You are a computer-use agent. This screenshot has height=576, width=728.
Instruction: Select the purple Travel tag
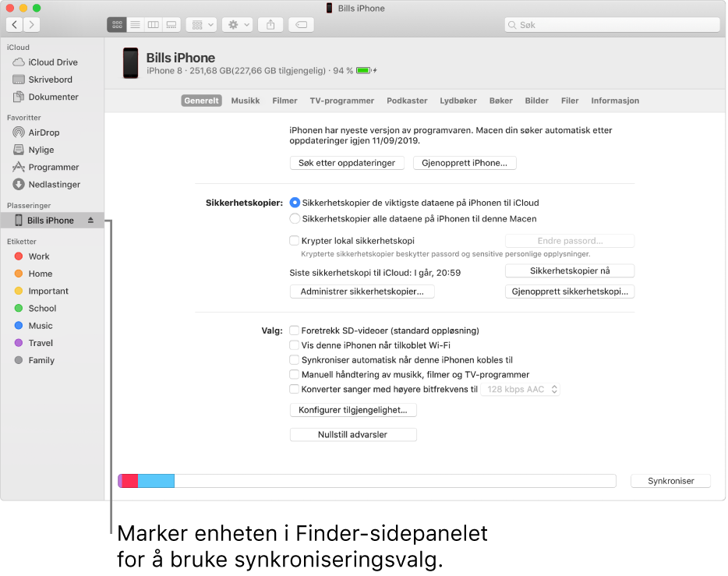click(52, 343)
